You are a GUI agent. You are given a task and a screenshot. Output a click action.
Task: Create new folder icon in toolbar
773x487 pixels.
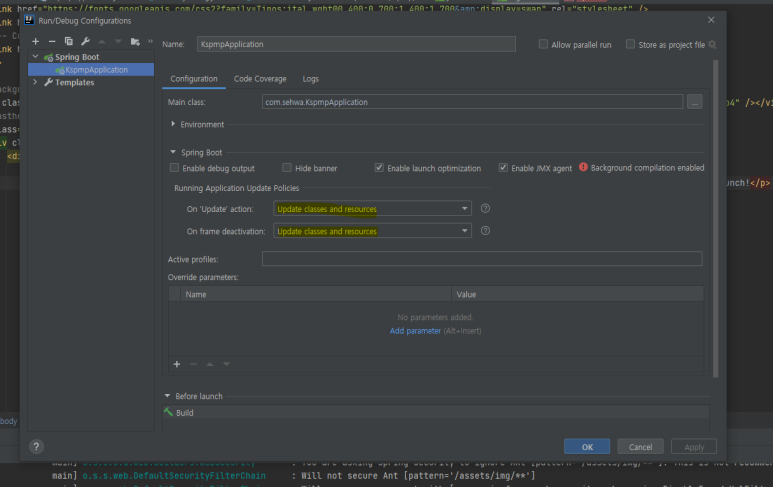pyautogui.click(x=135, y=41)
